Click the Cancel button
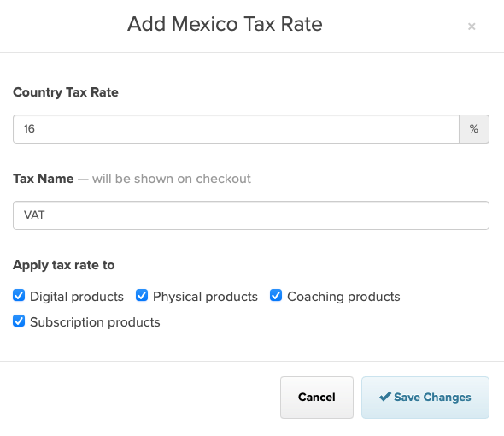 click(317, 398)
